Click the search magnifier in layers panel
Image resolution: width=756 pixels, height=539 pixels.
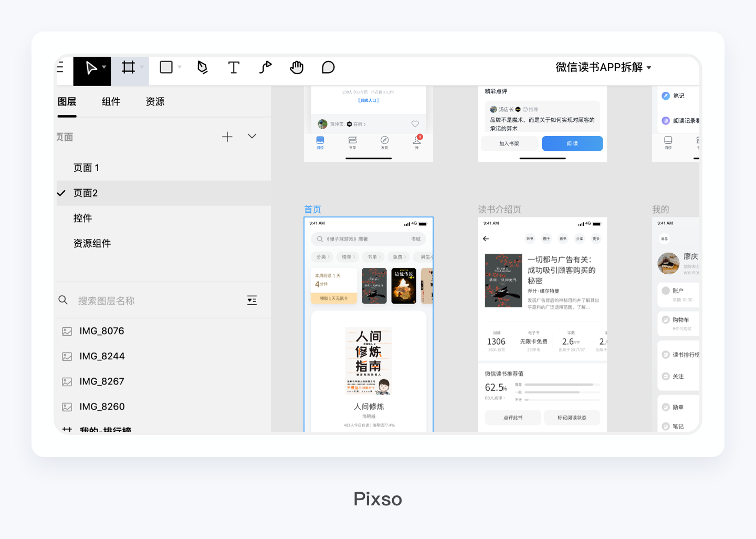pyautogui.click(x=63, y=300)
